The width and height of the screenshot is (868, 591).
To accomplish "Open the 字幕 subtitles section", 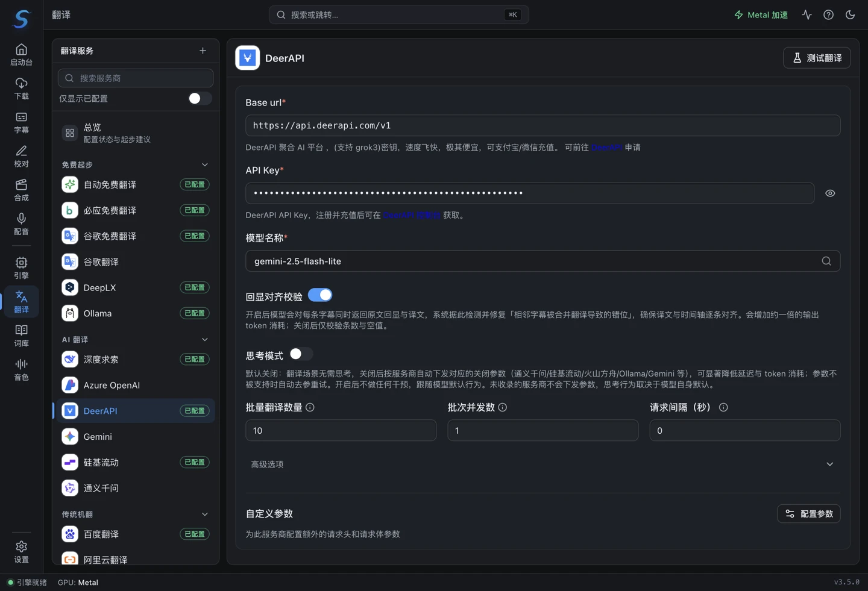I will (x=21, y=122).
